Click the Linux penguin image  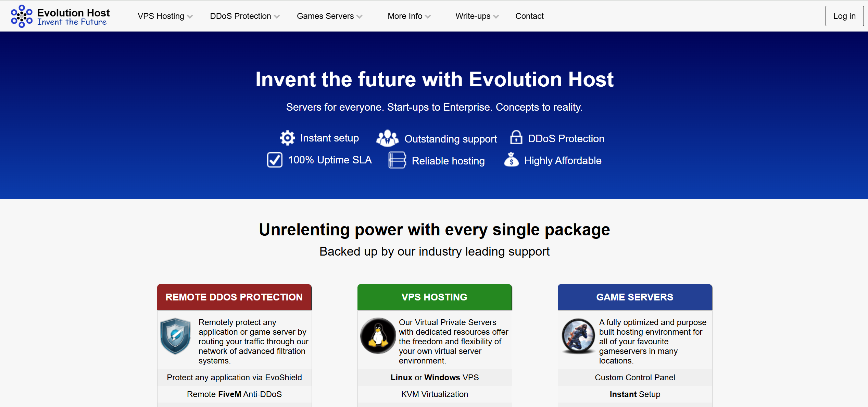378,336
